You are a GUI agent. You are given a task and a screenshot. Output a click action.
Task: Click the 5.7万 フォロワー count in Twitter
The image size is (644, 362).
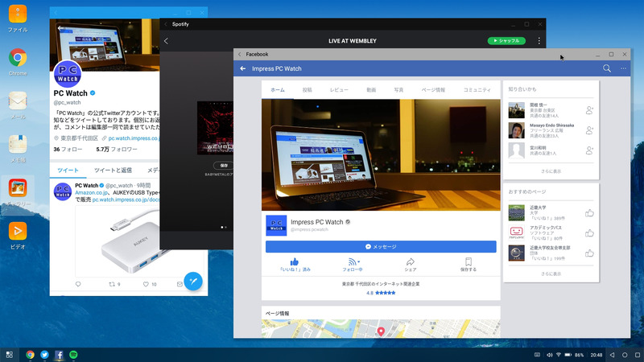(x=117, y=150)
